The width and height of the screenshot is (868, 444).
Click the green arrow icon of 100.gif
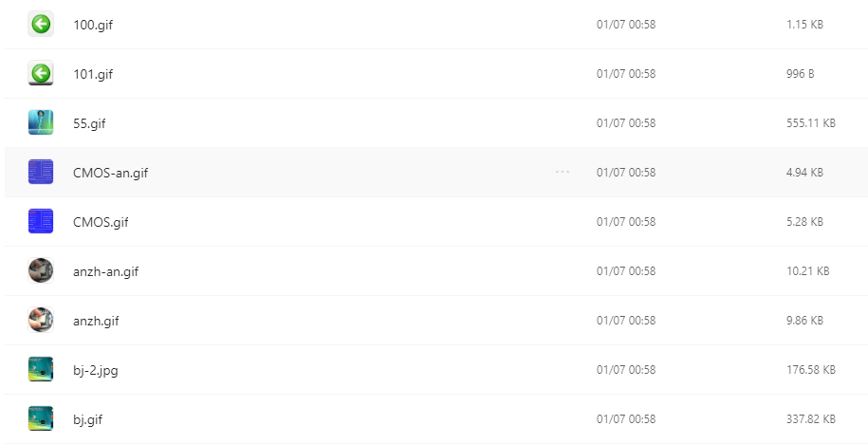pyautogui.click(x=41, y=25)
